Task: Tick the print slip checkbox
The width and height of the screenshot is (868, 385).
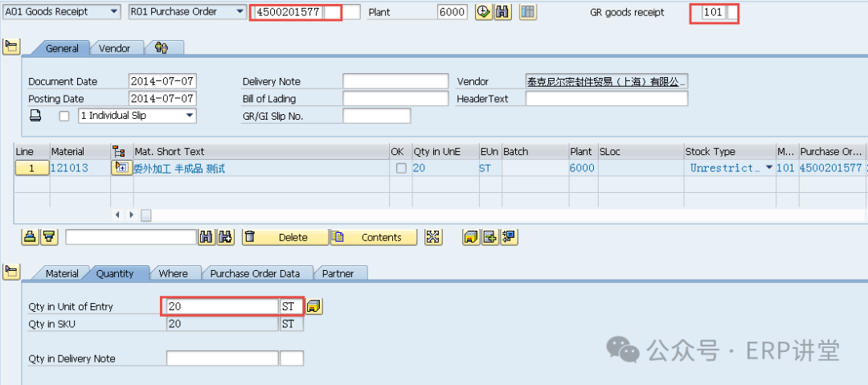Action: click(x=64, y=116)
